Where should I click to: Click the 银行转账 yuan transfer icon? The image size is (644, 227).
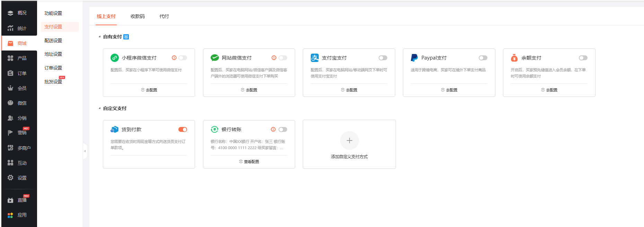[215, 129]
